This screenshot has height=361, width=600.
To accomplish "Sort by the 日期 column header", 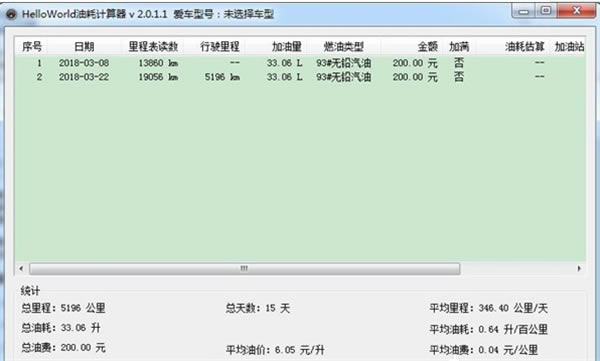I will pos(84,47).
